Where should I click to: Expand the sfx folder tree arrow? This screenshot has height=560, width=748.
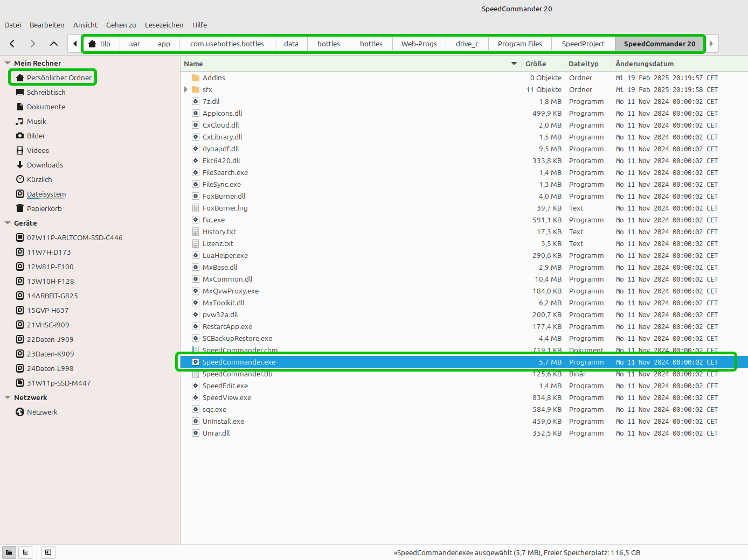(186, 90)
